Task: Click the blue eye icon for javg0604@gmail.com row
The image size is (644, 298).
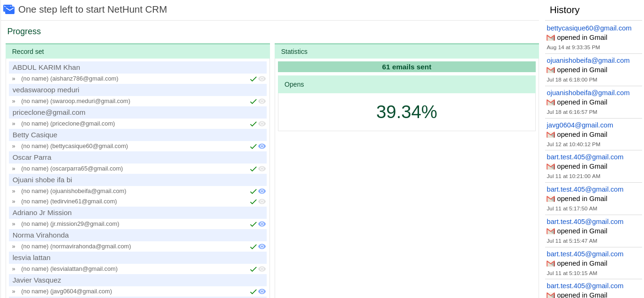Action: coord(262,291)
